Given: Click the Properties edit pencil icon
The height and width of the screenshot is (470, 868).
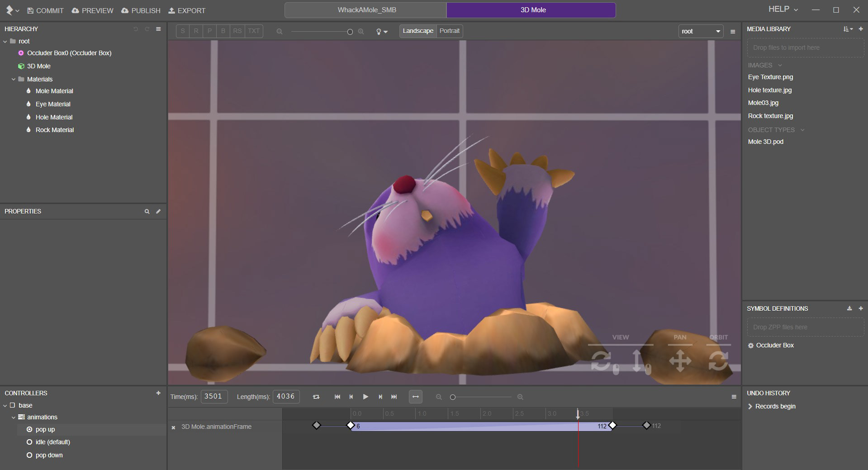Looking at the screenshot, I should click(158, 211).
